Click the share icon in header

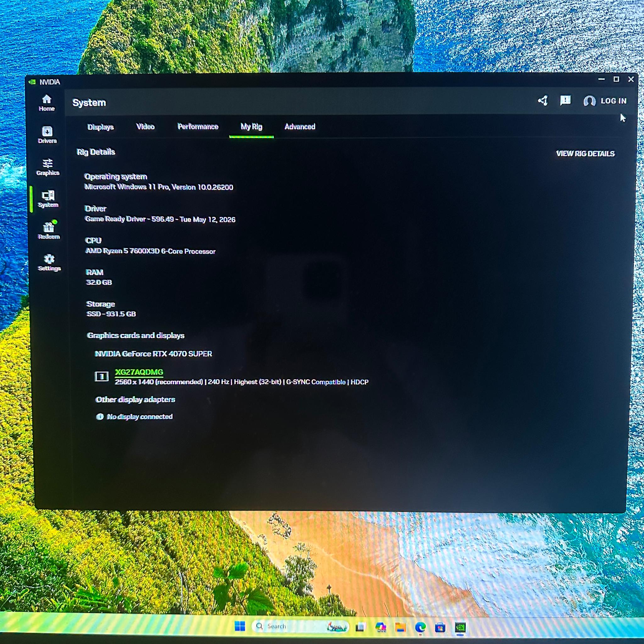[543, 100]
